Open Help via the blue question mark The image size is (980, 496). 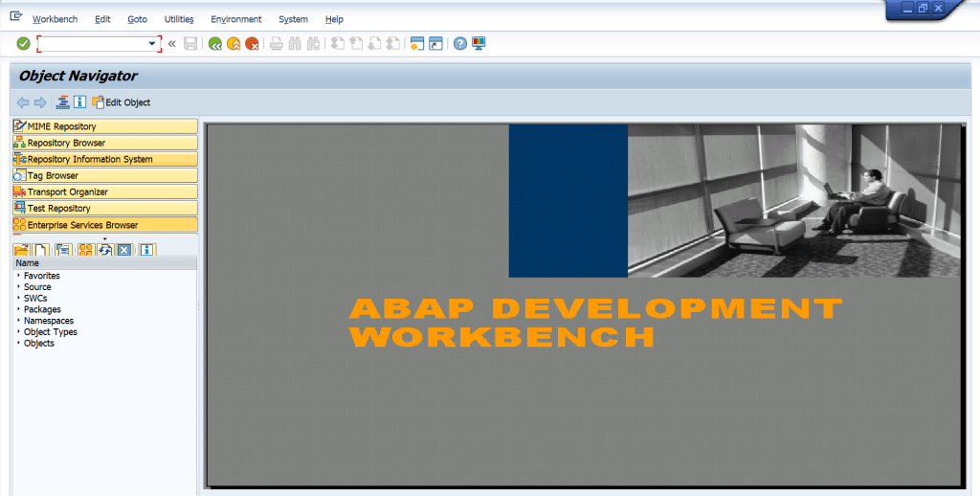(460, 44)
